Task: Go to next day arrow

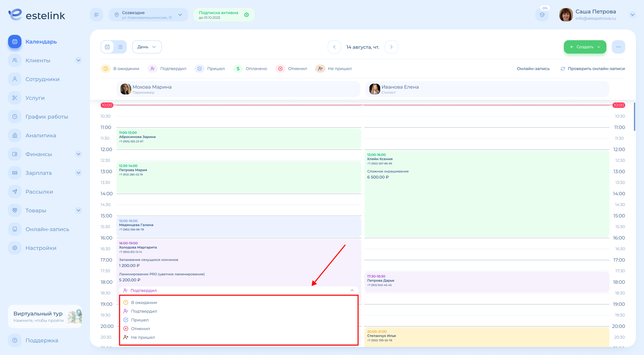Action: tap(391, 47)
